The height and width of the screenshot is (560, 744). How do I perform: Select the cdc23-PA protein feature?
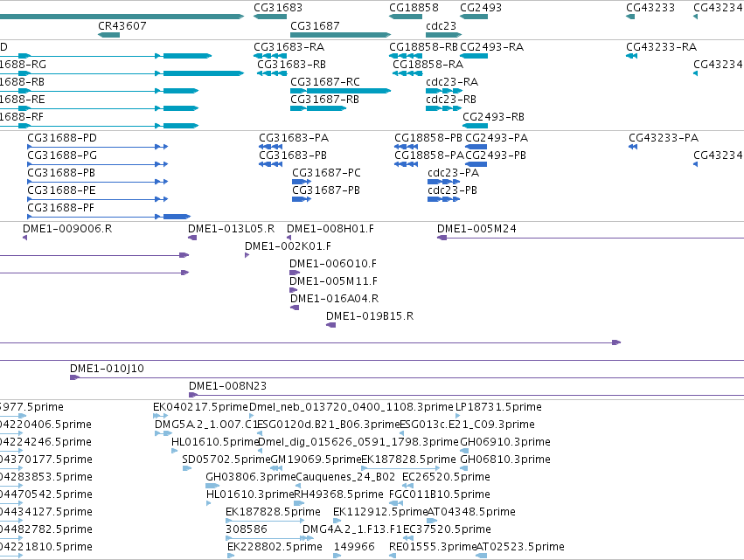[443, 182]
